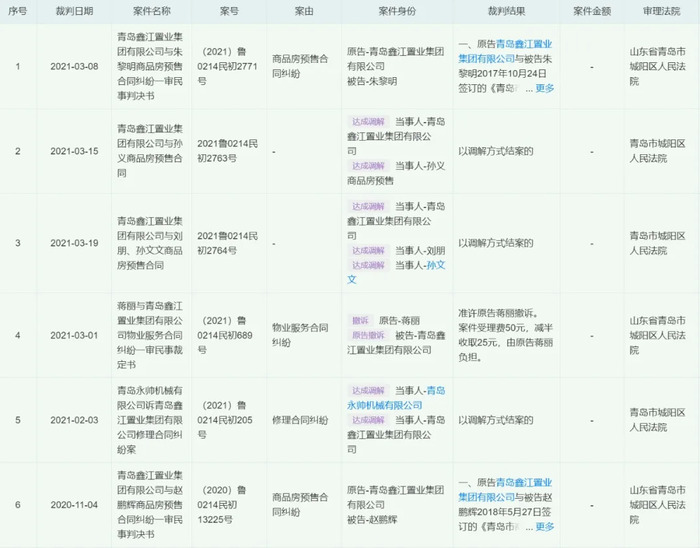Click 修理合同纠纷 cause in row 5
This screenshot has width=700, height=548.
coord(300,420)
